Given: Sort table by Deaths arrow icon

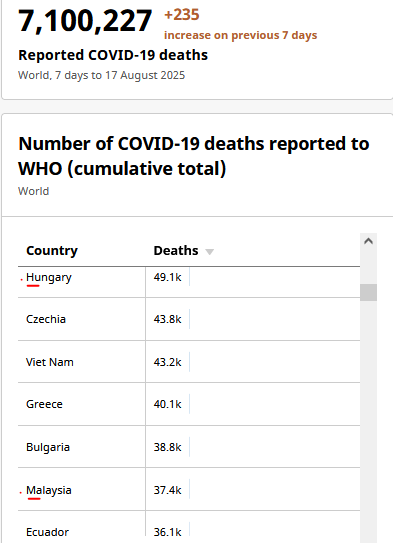Looking at the screenshot, I should [209, 252].
